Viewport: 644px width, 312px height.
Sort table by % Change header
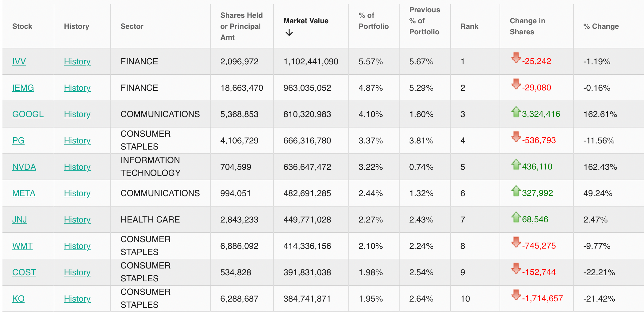[x=601, y=26]
